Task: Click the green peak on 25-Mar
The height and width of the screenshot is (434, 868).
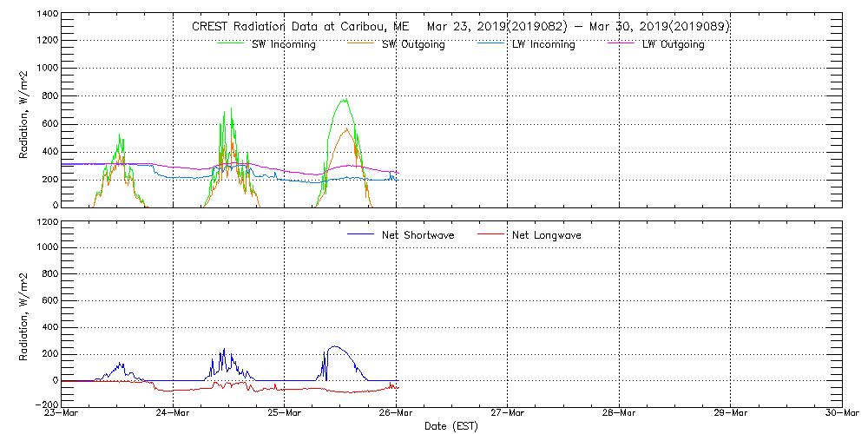Action: pos(345,101)
